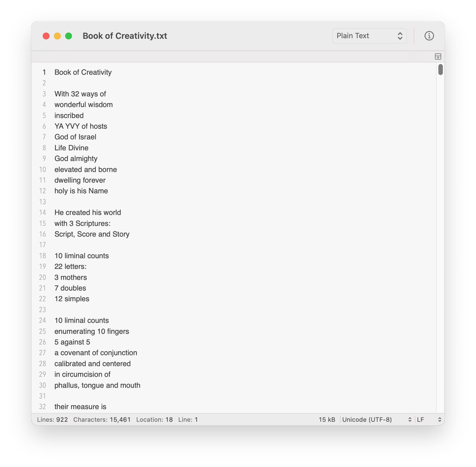Place cursor on "a covenant of conjunction" line
Viewport: 476px width, 467px height.
(96, 353)
